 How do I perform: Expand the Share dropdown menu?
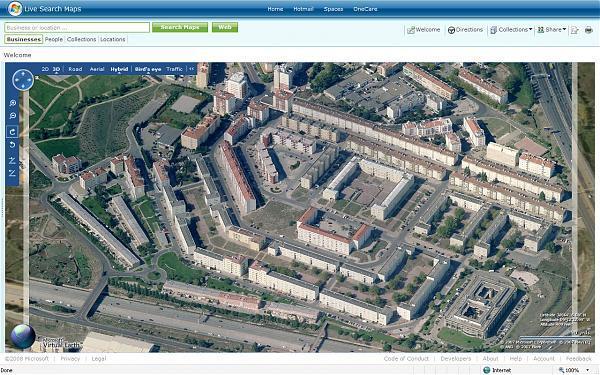pyautogui.click(x=552, y=29)
